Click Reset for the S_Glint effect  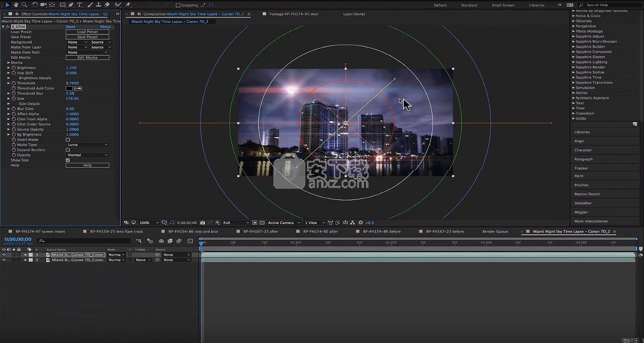point(70,27)
